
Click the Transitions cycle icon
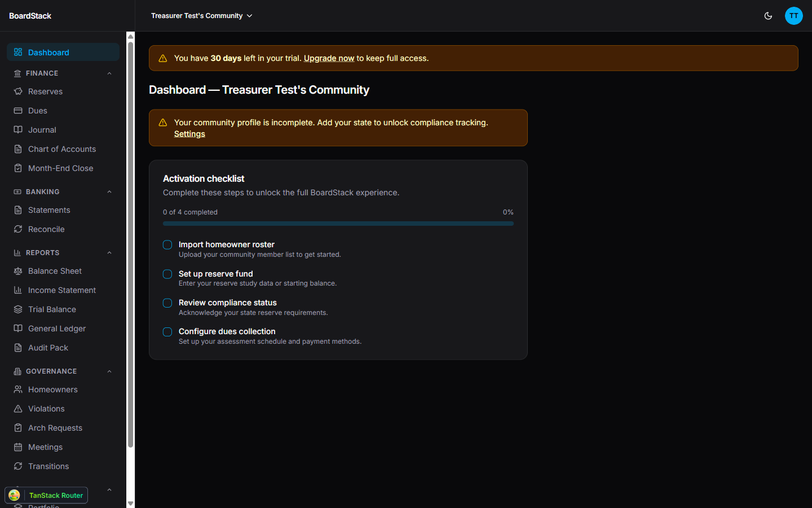[18, 466]
